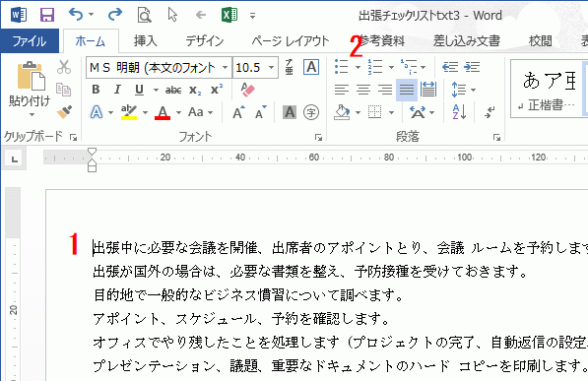Click the enclosed character 字 icon
Viewport: 588px width, 381px height.
311,112
